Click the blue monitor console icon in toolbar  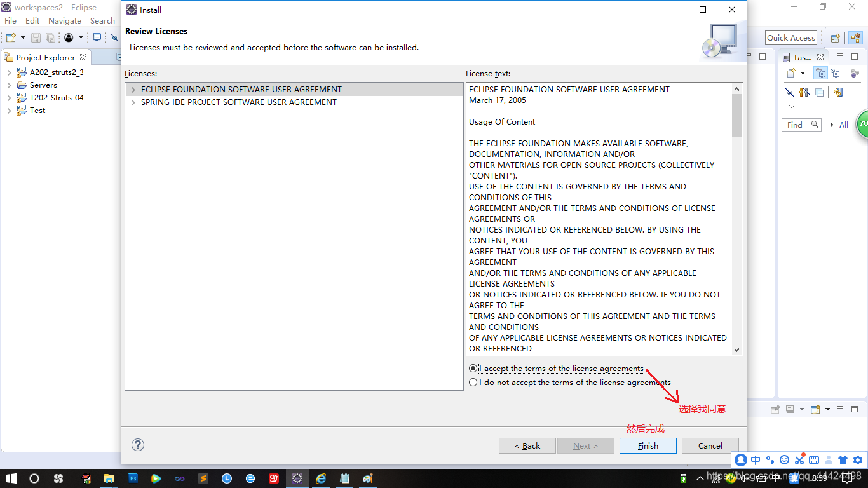[97, 38]
